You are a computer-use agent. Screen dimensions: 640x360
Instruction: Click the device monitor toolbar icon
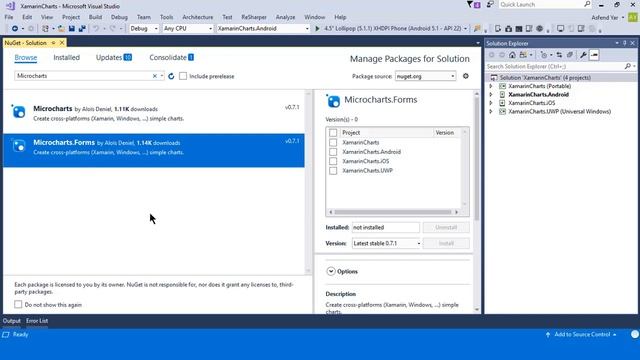[560, 29]
